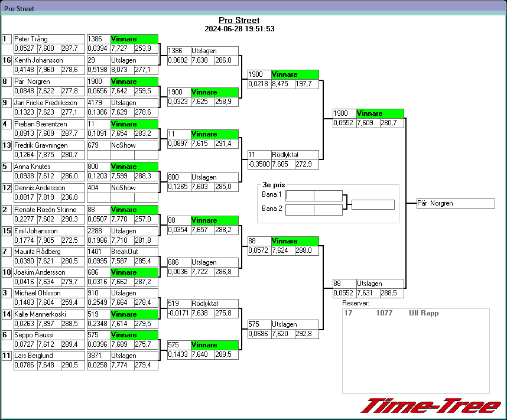
Task: Click round 1 Vinnare cell for car 1386
Action: (x=134, y=39)
